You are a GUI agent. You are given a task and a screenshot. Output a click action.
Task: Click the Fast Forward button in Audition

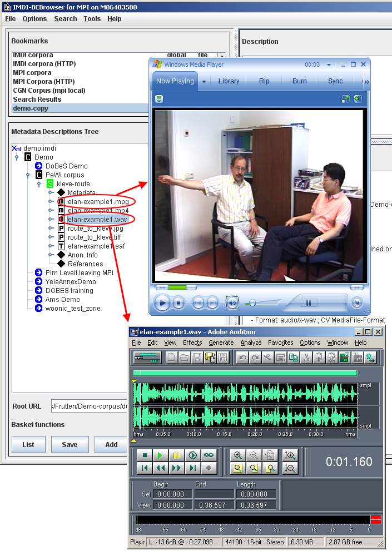point(176,468)
